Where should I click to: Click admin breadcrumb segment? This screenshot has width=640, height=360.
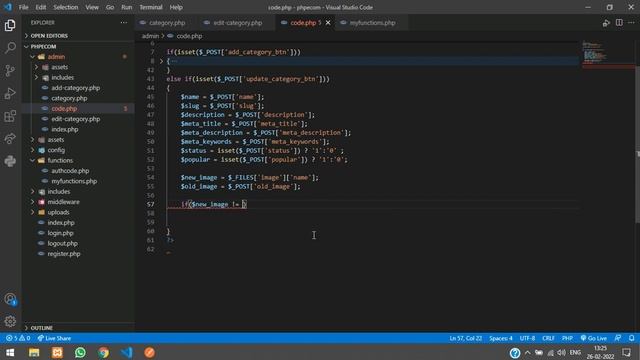150,36
